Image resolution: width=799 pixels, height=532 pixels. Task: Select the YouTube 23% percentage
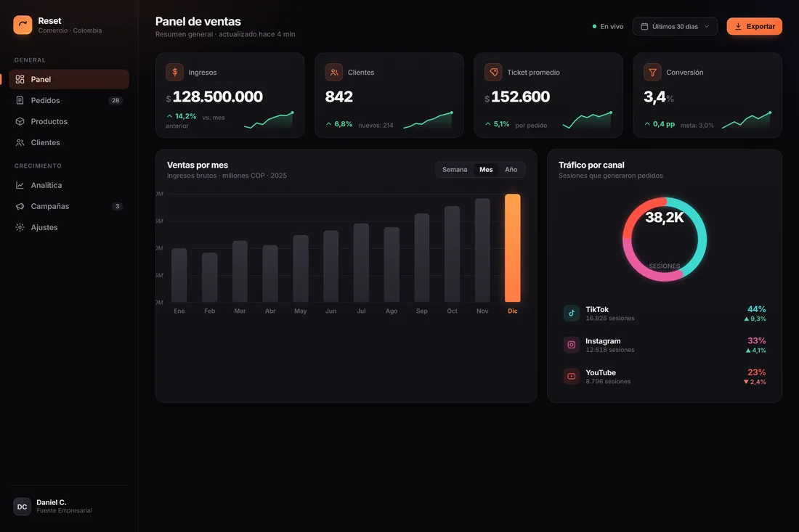pyautogui.click(x=756, y=372)
